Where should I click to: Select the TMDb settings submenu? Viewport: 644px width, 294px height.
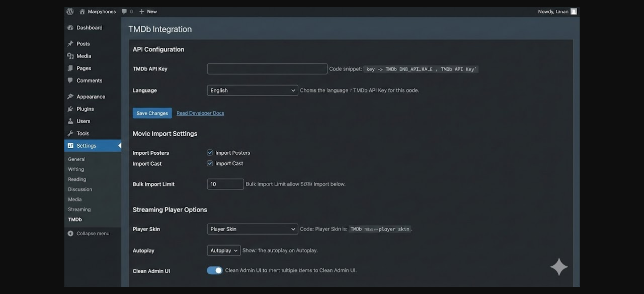tap(75, 220)
